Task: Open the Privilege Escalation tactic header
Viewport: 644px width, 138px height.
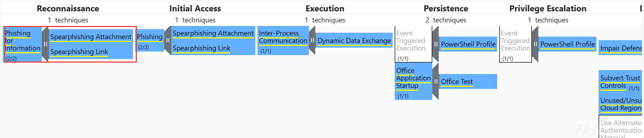Action: [x=548, y=9]
